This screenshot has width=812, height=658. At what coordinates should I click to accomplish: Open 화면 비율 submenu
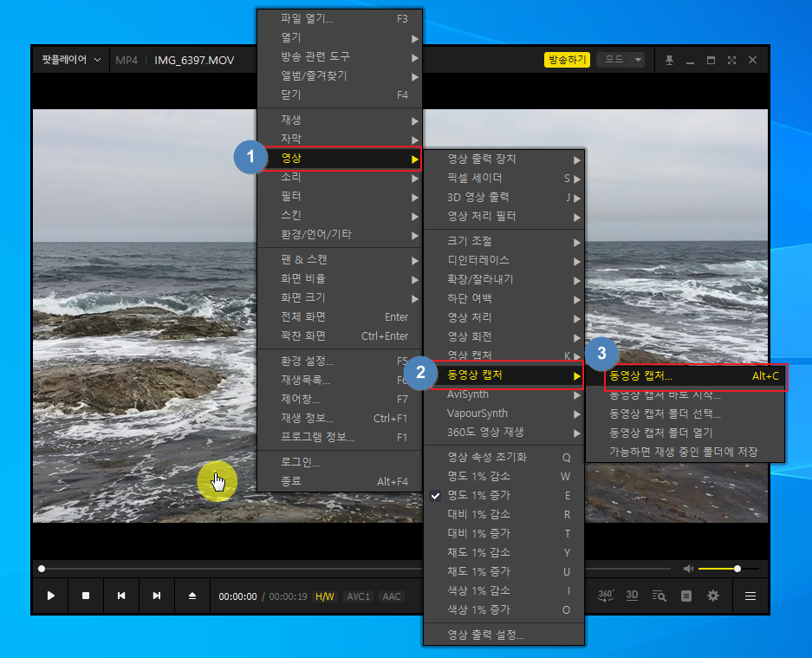[x=340, y=279]
